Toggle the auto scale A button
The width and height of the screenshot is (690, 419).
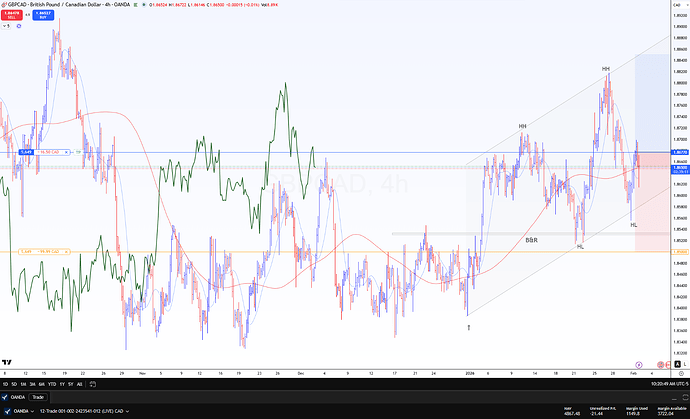coord(678,364)
